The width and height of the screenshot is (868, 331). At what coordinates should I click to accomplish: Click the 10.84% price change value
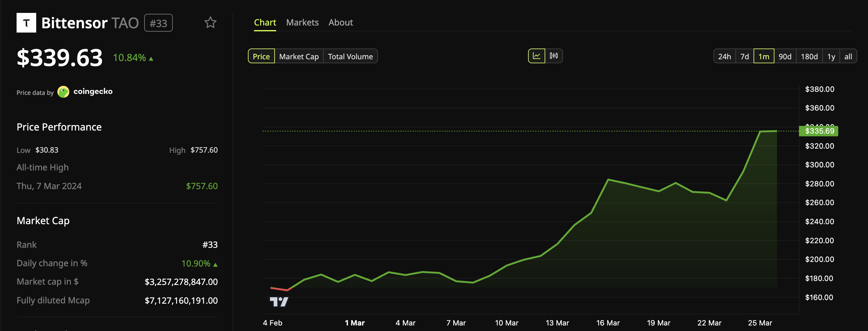(x=129, y=58)
